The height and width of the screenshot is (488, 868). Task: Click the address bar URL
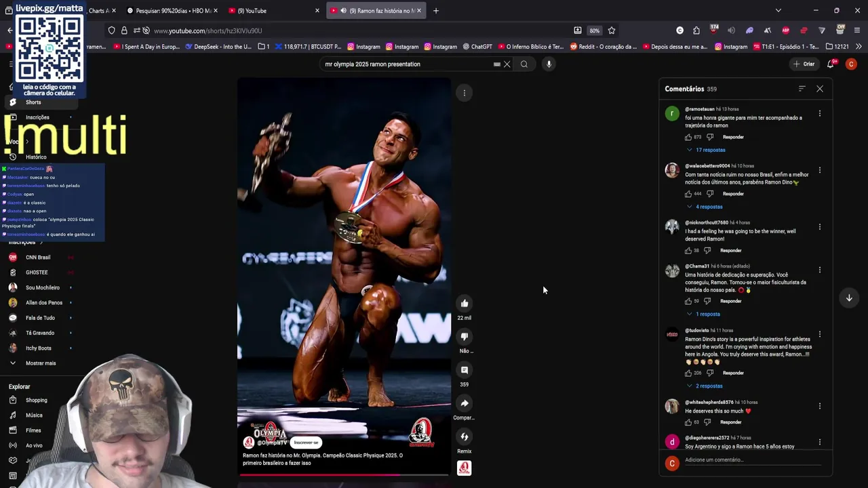pos(208,30)
